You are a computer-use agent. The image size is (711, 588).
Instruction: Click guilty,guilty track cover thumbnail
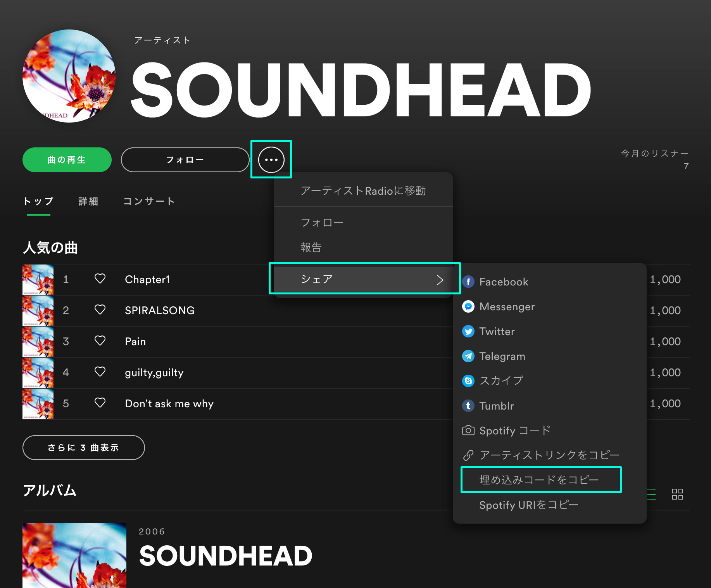pyautogui.click(x=38, y=373)
